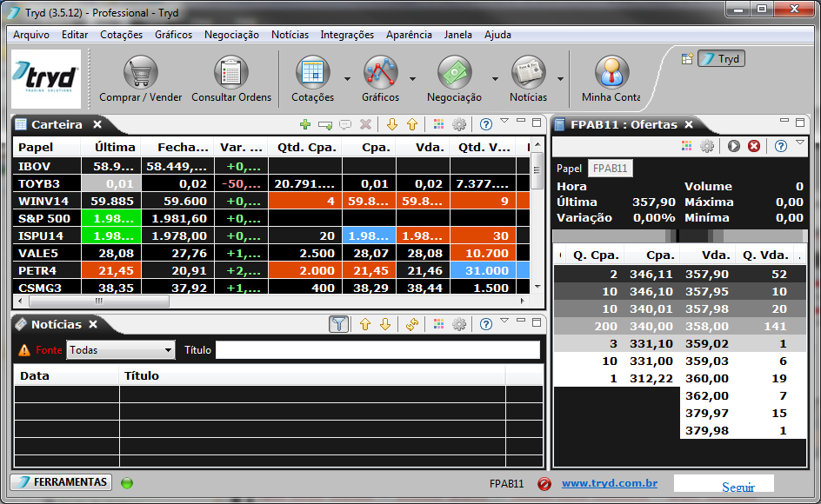Open the Carteira view menu triangle
Viewport: 821px width, 504px height.
pyautogui.click(x=504, y=121)
